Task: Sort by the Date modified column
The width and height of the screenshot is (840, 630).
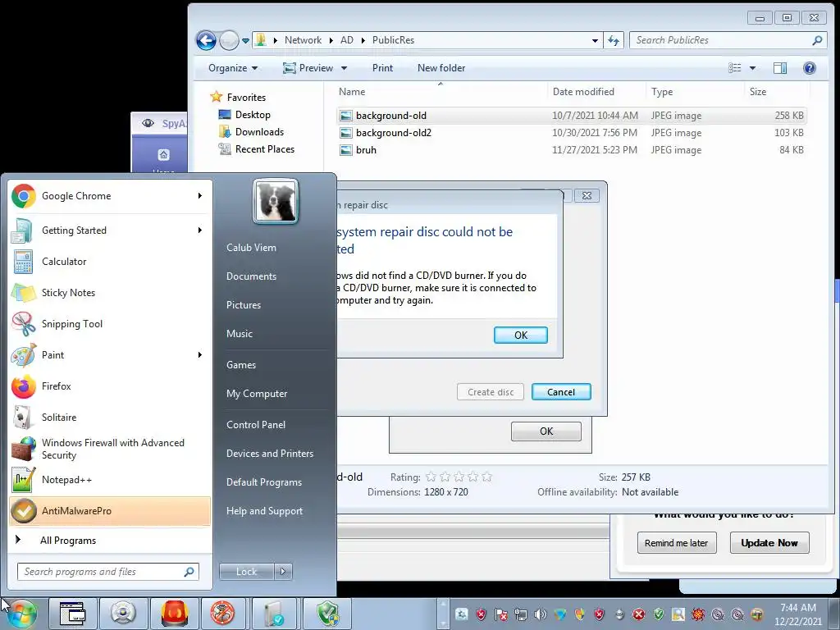Action: pos(583,92)
